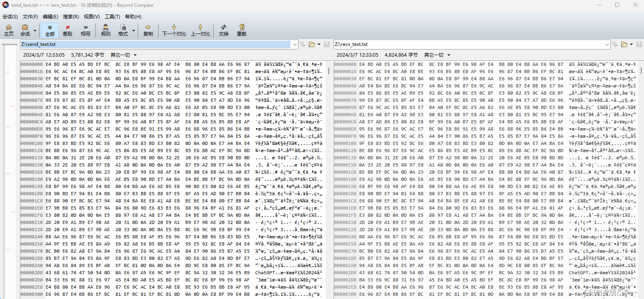
Task: Click the right pane vertical scrollbar thumb
Action: pyautogui.click(x=641, y=71)
